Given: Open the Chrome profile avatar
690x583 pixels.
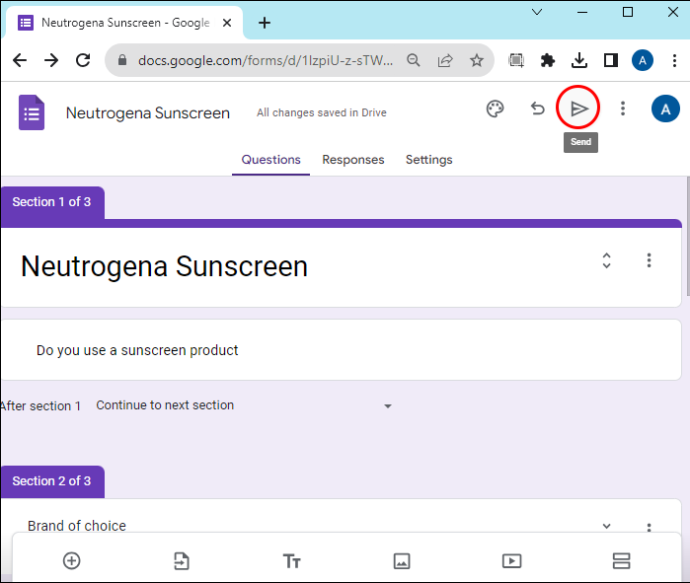Looking at the screenshot, I should (x=642, y=60).
